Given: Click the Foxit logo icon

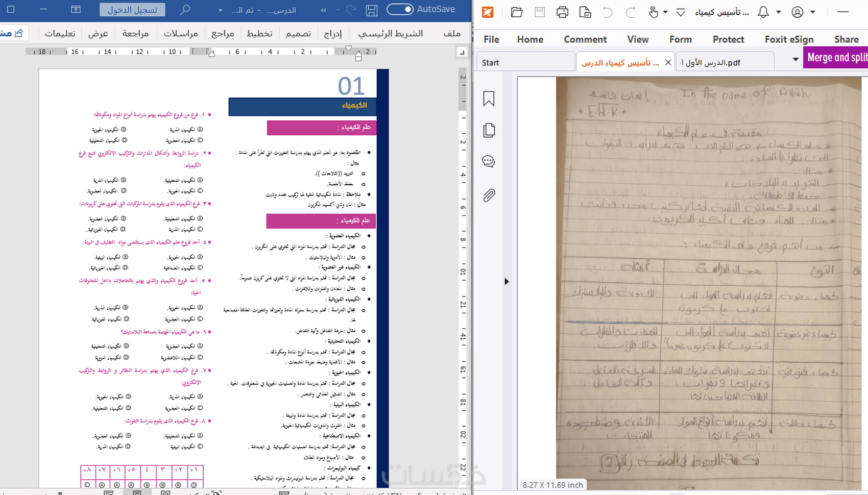Looking at the screenshot, I should 488,12.
